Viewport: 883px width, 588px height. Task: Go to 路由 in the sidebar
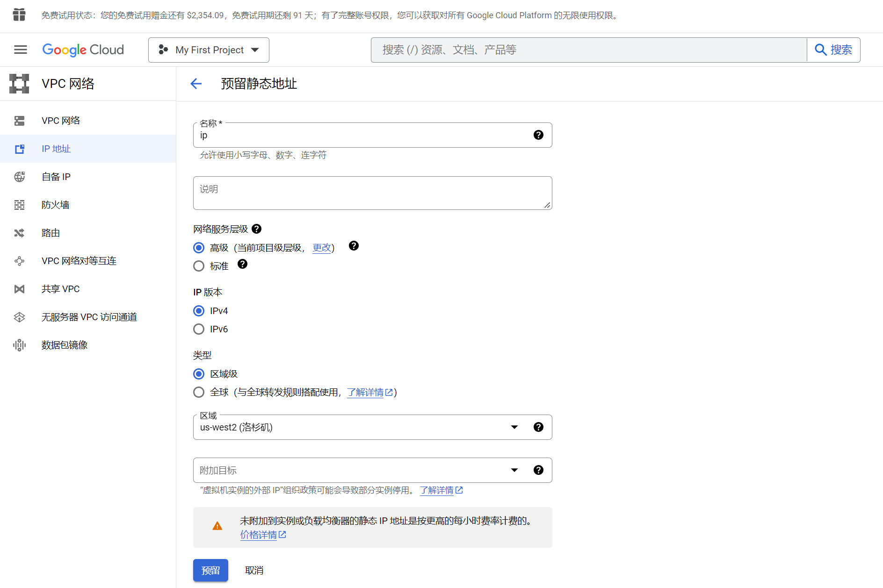click(51, 233)
